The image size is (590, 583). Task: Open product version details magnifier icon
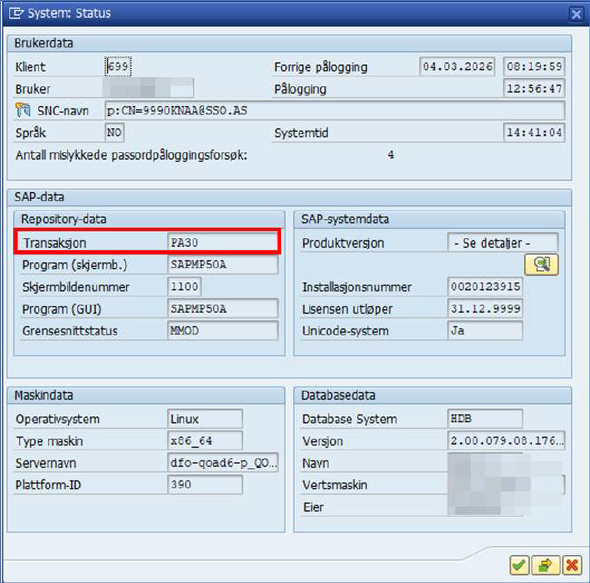tap(541, 265)
